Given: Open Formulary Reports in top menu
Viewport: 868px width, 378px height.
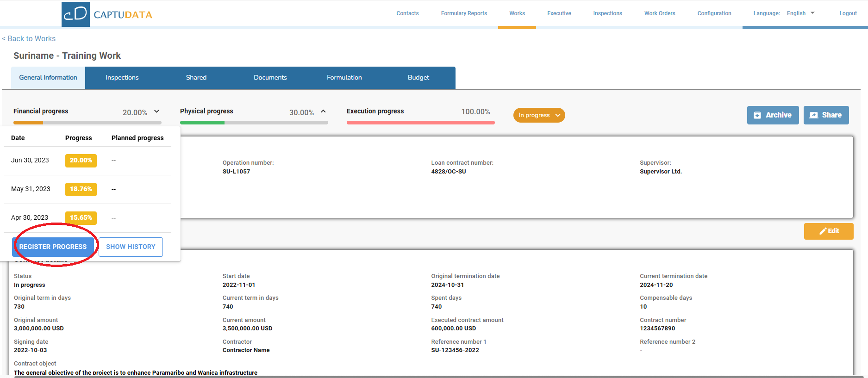Looking at the screenshot, I should [463, 13].
